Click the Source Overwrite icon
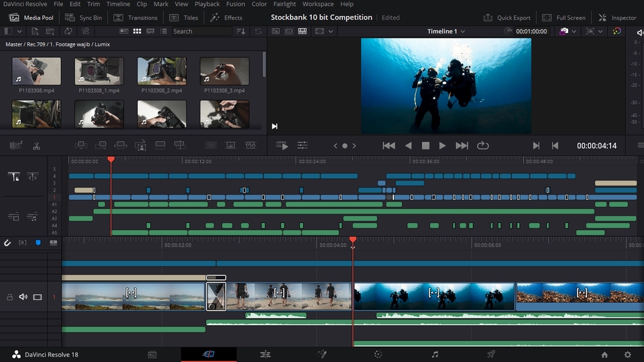The image size is (644, 362). click(180, 145)
